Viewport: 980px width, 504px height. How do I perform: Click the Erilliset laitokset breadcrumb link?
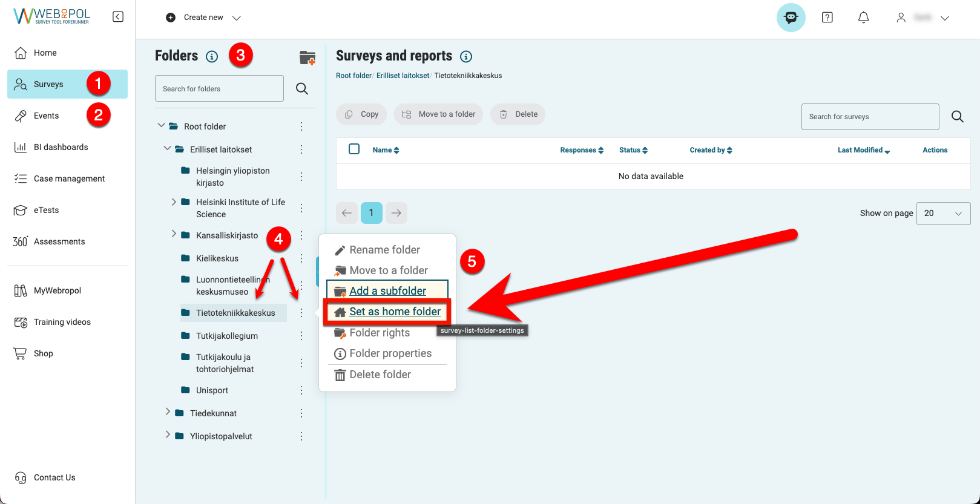(x=403, y=76)
